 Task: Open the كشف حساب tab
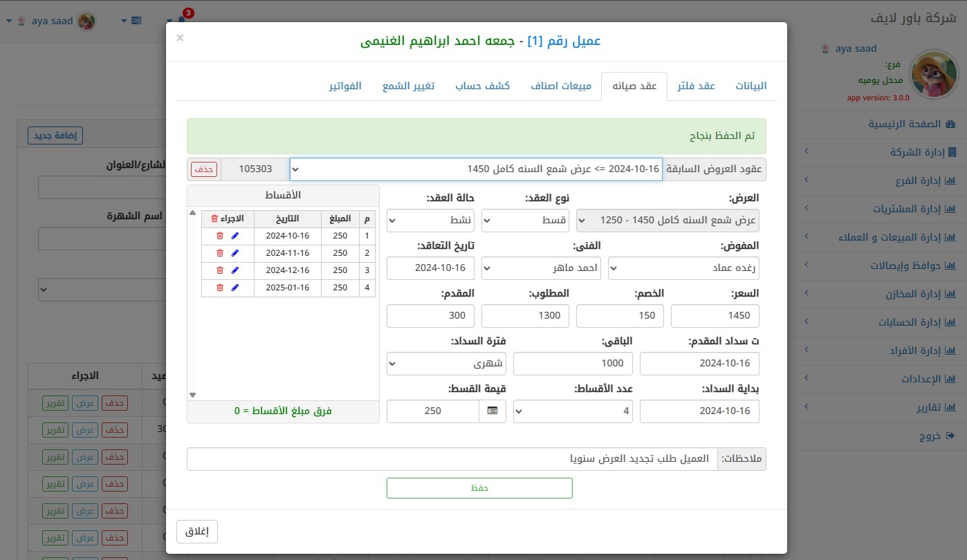(x=482, y=86)
